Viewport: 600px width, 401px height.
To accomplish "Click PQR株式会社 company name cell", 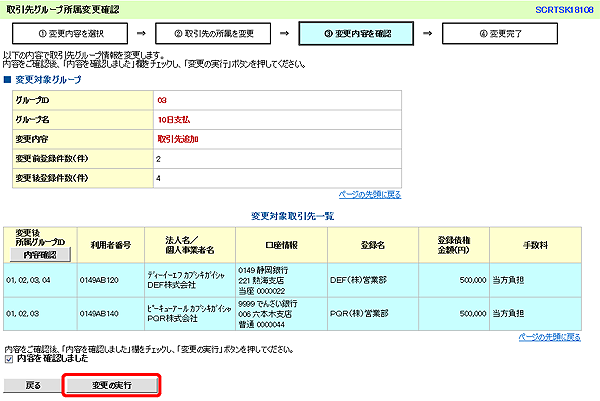I will coord(190,313).
